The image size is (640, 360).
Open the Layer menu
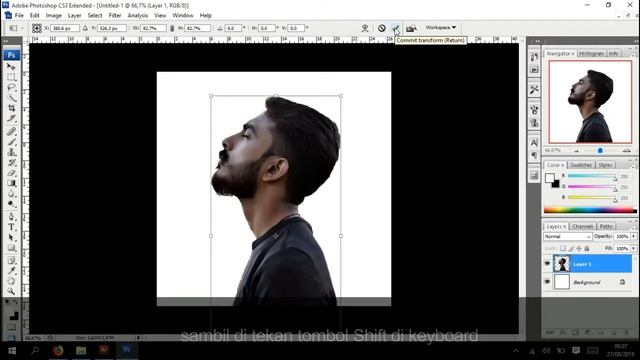(74, 15)
